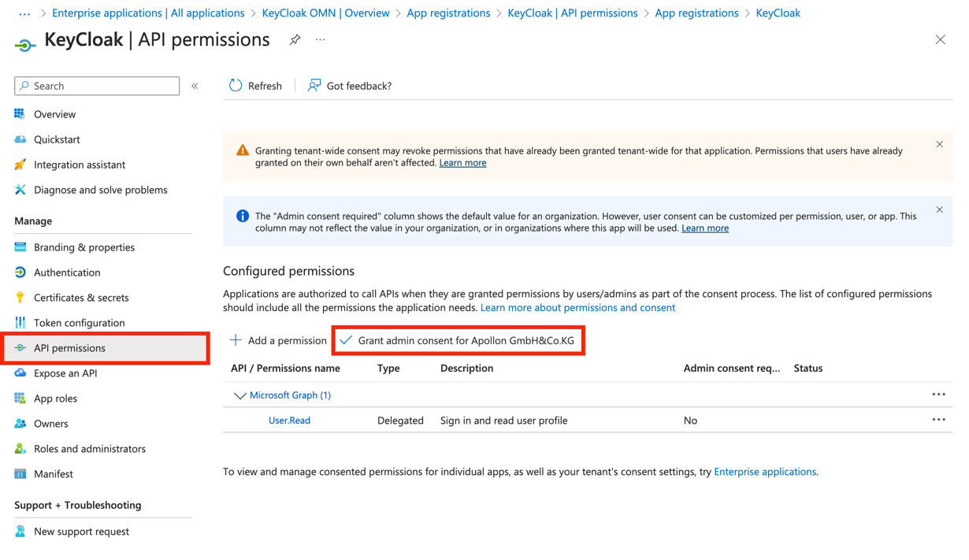The image size is (969, 560).
Task: Go to Roles and administrators
Action: pyautogui.click(x=89, y=449)
